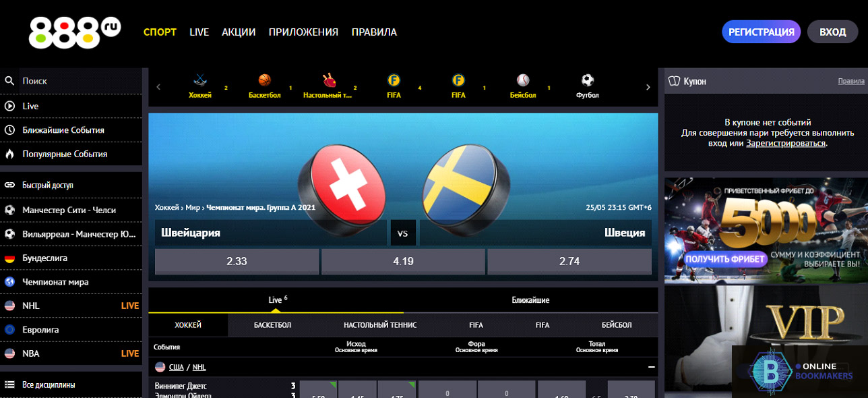The image size is (868, 398).
Task: Click the soccer ball icon beside Вильярреал
Action: tap(9, 234)
